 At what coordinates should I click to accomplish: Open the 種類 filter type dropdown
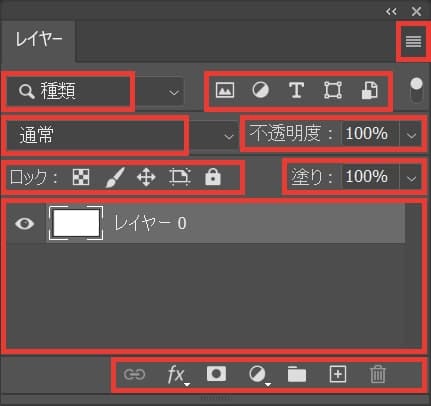click(95, 92)
